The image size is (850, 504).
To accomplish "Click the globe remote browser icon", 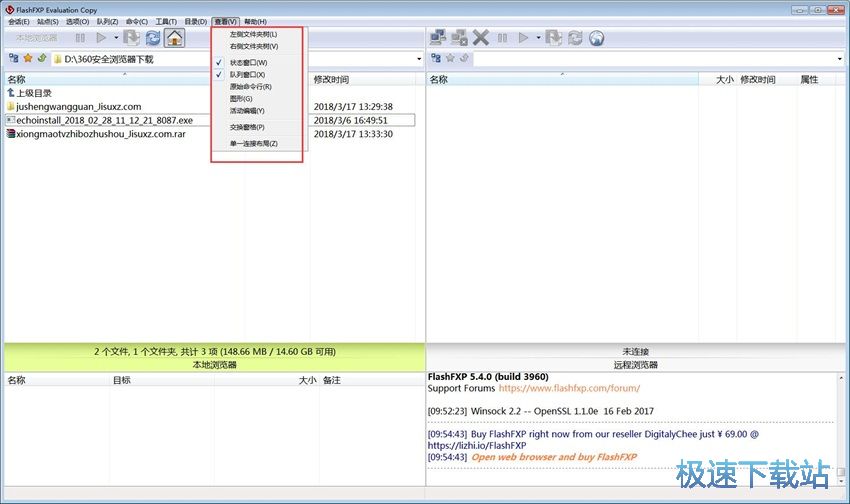I will point(596,38).
